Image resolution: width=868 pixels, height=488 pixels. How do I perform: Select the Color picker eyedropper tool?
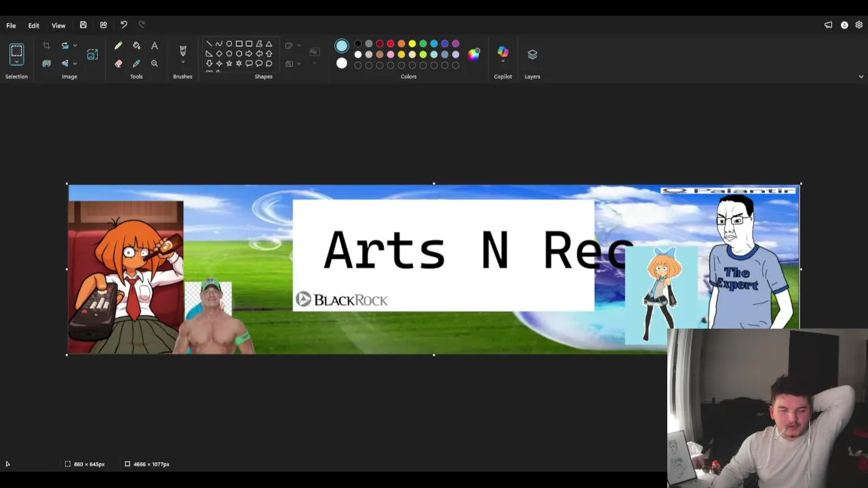click(x=136, y=63)
